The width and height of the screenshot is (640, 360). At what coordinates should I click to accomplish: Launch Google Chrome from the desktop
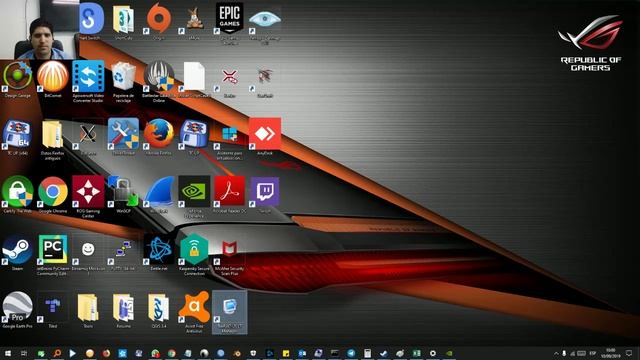pos(53,192)
